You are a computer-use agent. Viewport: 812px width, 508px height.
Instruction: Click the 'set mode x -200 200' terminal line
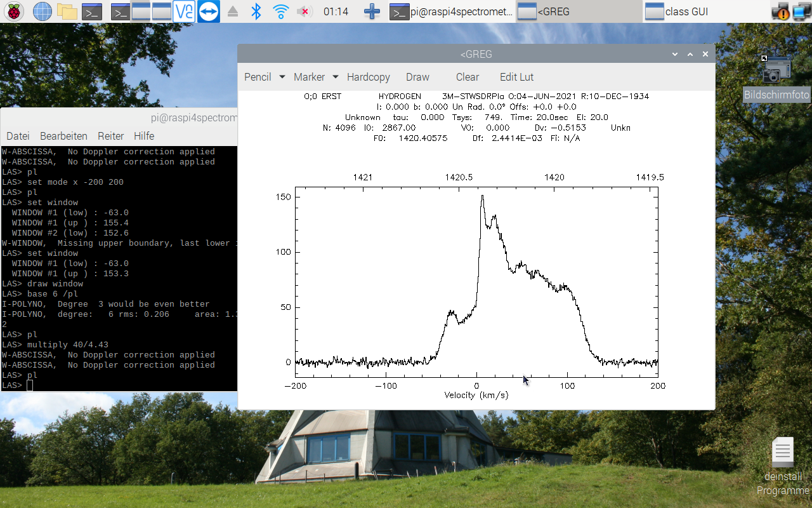[63, 182]
